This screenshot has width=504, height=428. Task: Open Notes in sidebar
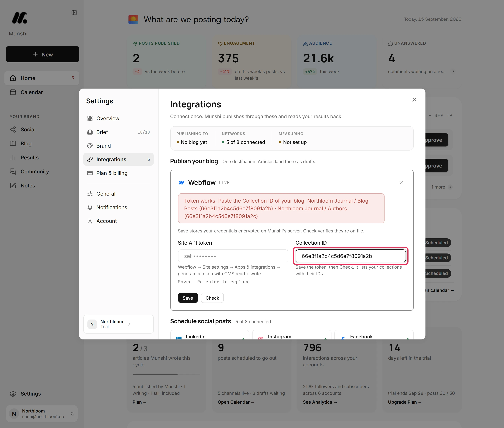[42, 186]
